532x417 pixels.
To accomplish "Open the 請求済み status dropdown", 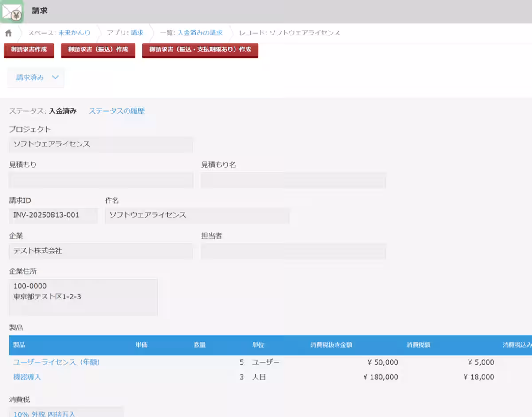I will [x=35, y=77].
